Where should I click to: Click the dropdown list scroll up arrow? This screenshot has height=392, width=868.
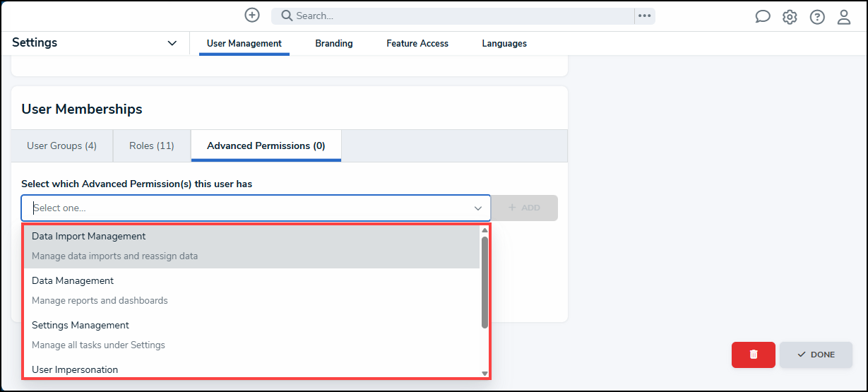point(484,230)
